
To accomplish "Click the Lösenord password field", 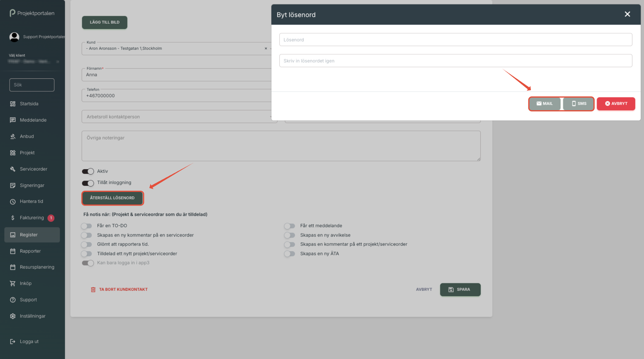I will click(x=455, y=40).
